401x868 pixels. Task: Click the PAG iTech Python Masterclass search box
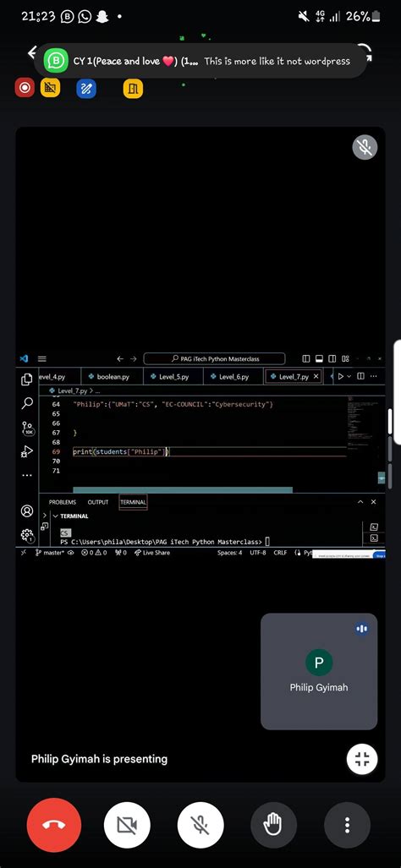pyautogui.click(x=214, y=358)
